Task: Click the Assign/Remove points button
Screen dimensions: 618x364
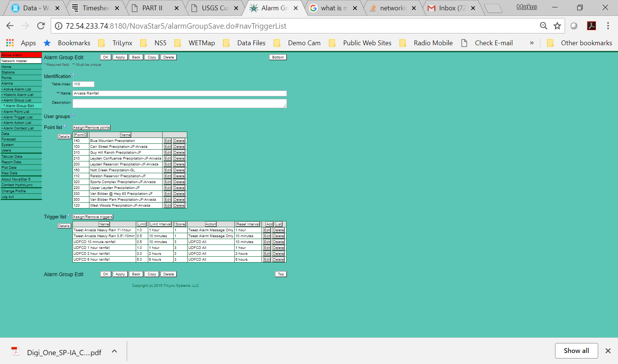Action: click(92, 128)
